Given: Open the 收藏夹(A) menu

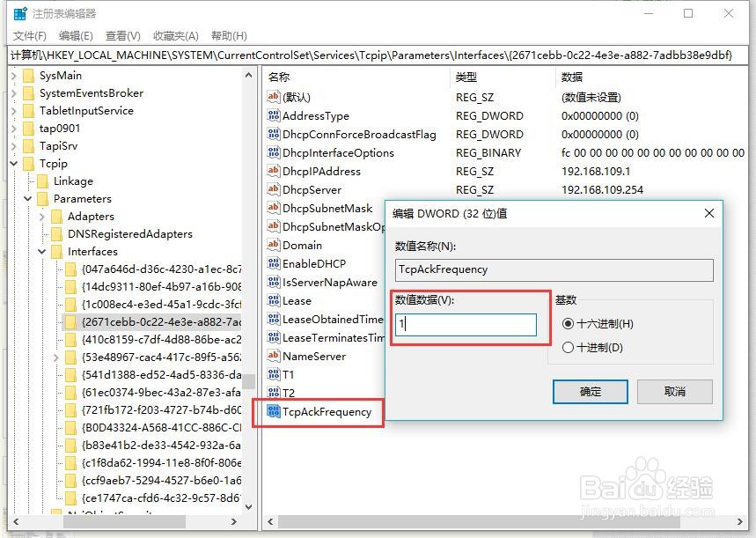Looking at the screenshot, I should [176, 36].
